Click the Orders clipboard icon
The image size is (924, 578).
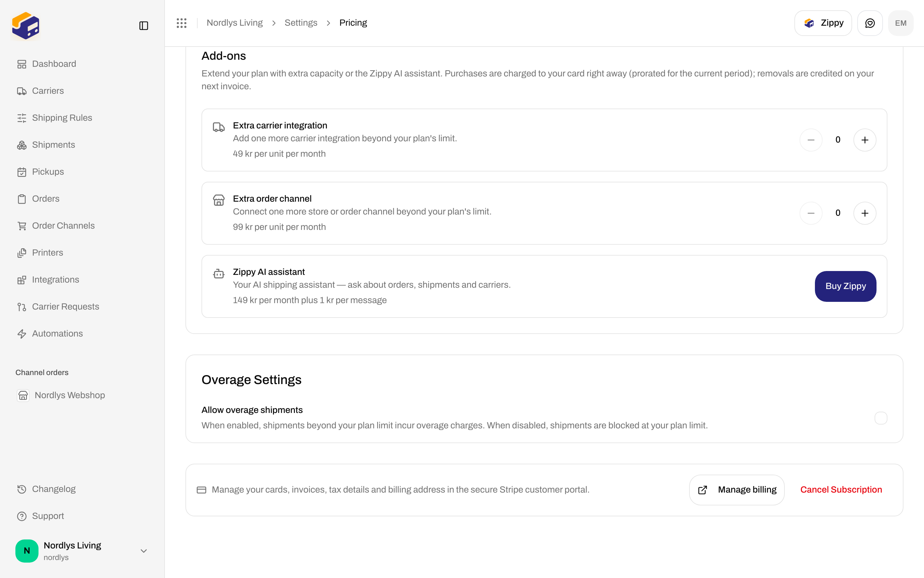22,199
